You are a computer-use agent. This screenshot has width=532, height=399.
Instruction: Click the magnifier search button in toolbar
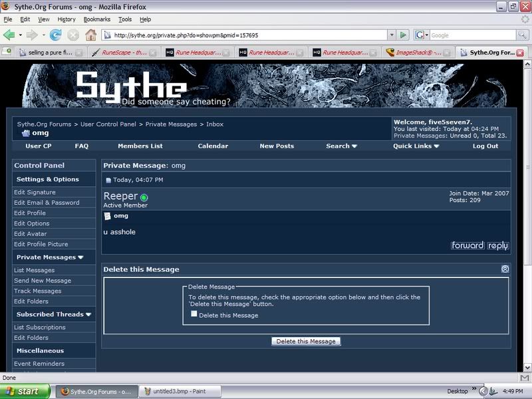click(522, 35)
